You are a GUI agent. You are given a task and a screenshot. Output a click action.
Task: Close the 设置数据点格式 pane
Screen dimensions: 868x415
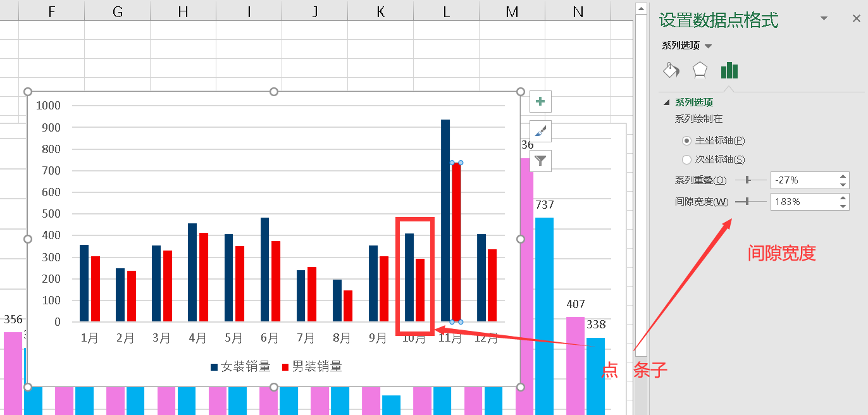(x=856, y=19)
